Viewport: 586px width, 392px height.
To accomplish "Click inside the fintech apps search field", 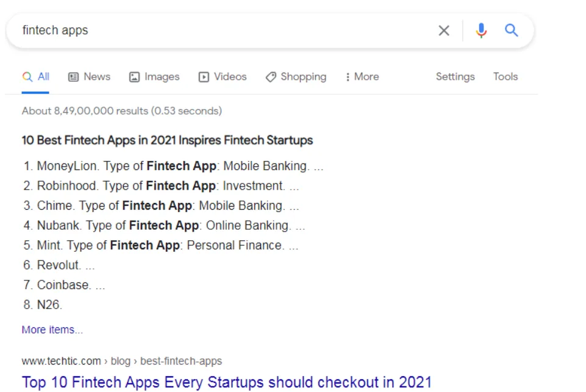I will (x=224, y=30).
